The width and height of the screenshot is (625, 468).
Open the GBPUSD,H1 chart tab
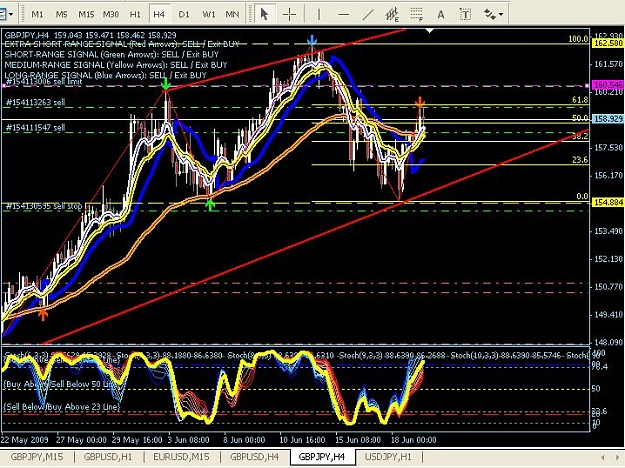pyautogui.click(x=108, y=457)
